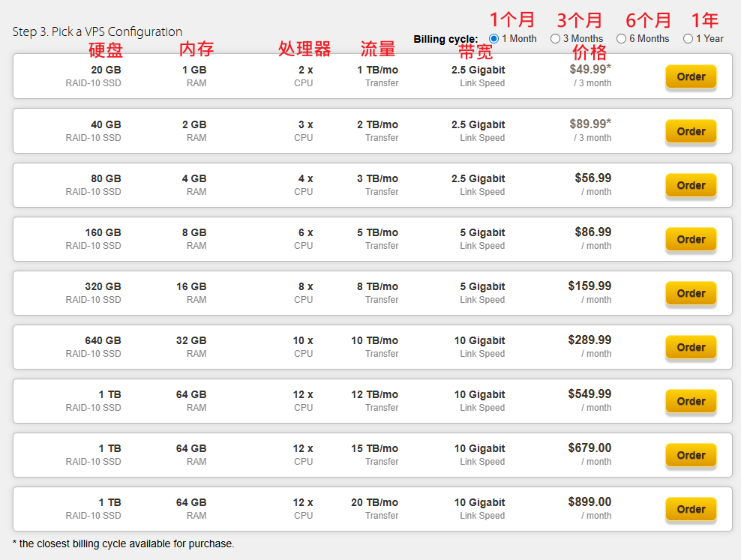Order the 20 GB SSD $49.99 plan
Screen dimensions: 741x560
(x=690, y=76)
